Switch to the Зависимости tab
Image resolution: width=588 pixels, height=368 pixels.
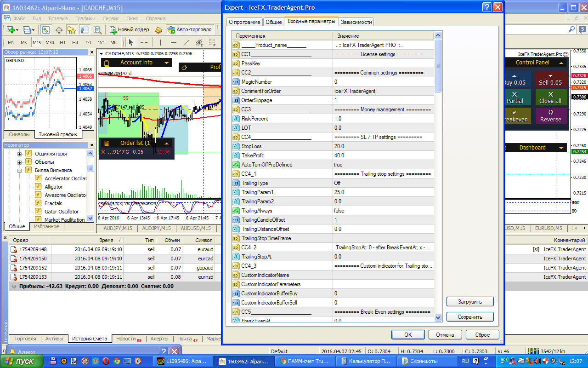(356, 22)
